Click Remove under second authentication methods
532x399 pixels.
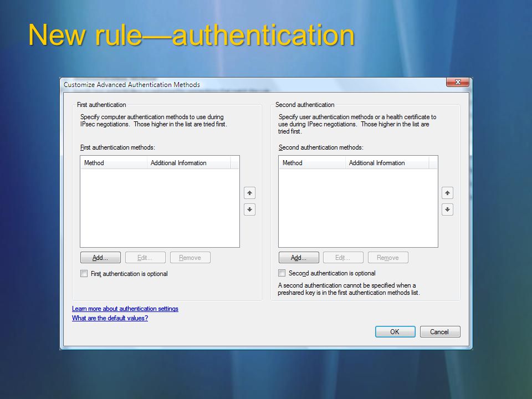coord(388,258)
